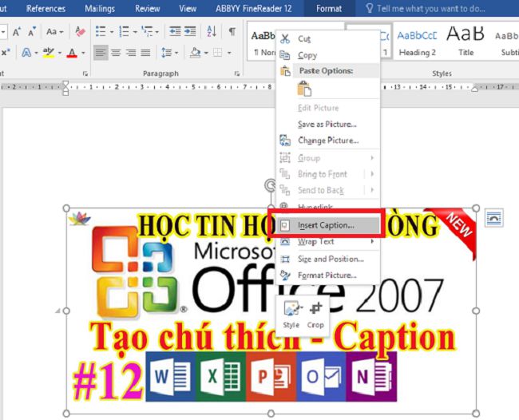Apply the red font color
Image resolution: width=519 pixels, height=420 pixels.
point(72,53)
